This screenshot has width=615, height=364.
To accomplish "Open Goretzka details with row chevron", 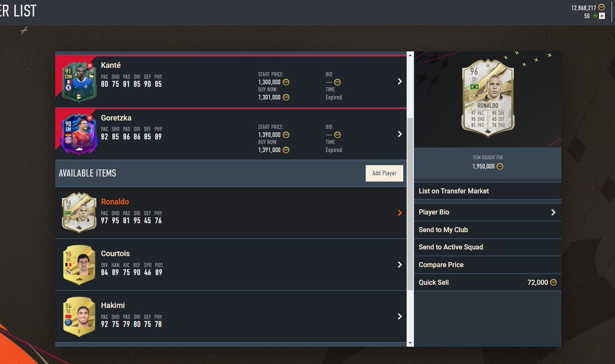I will pyautogui.click(x=400, y=134).
